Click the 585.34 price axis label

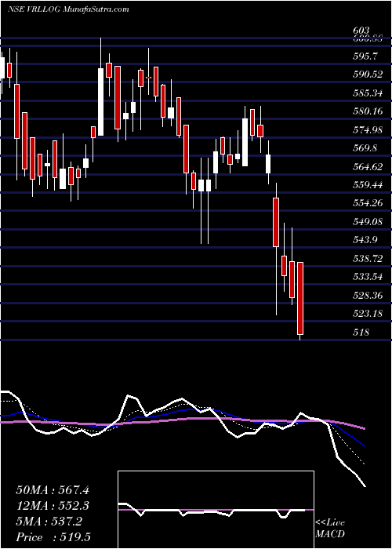pos(368,93)
